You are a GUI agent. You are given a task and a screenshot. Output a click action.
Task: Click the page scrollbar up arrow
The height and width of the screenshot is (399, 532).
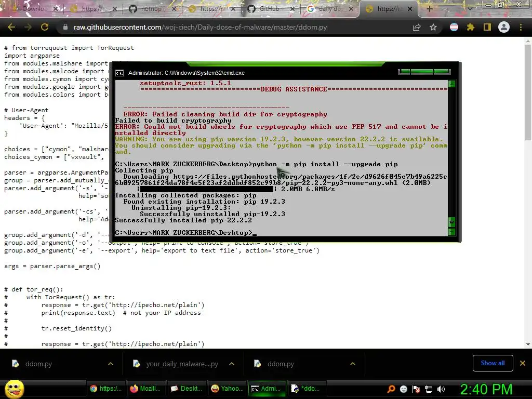(528, 41)
